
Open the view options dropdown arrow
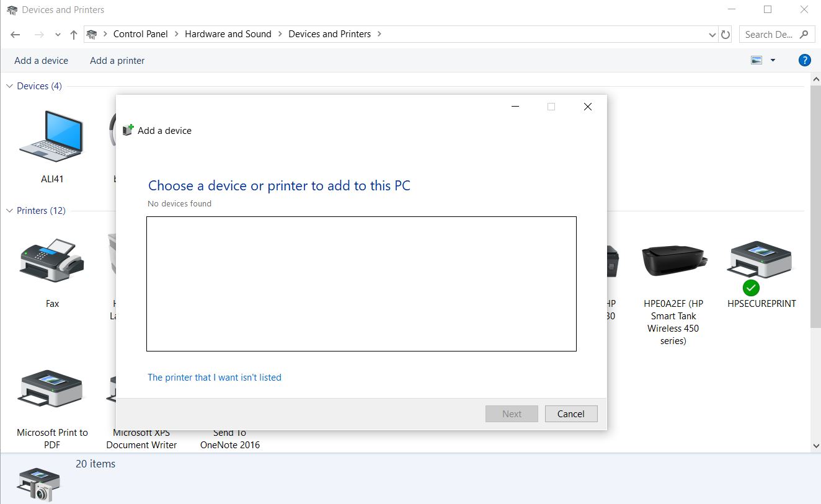click(x=773, y=60)
